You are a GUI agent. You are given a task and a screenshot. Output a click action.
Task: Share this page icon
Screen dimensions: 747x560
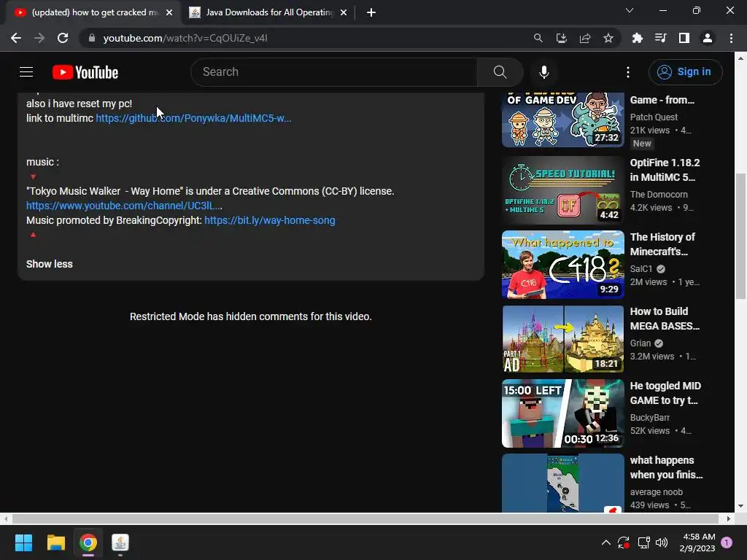pyautogui.click(x=585, y=38)
